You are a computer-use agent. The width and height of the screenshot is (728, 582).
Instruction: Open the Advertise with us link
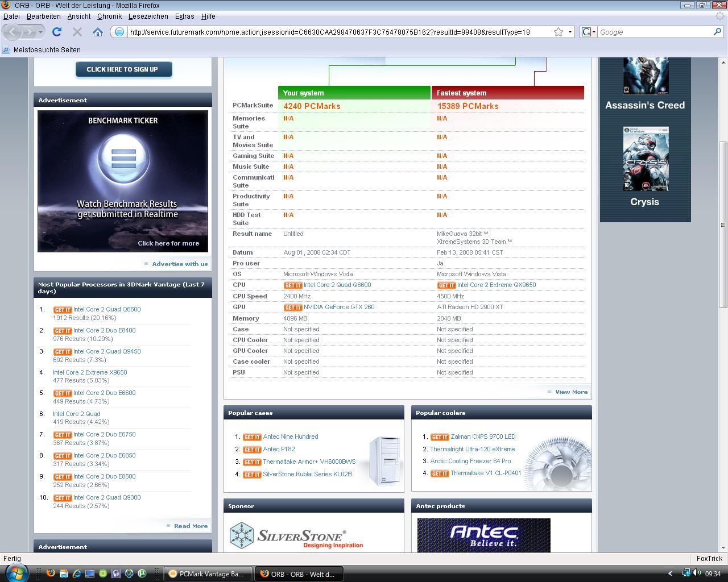point(180,264)
